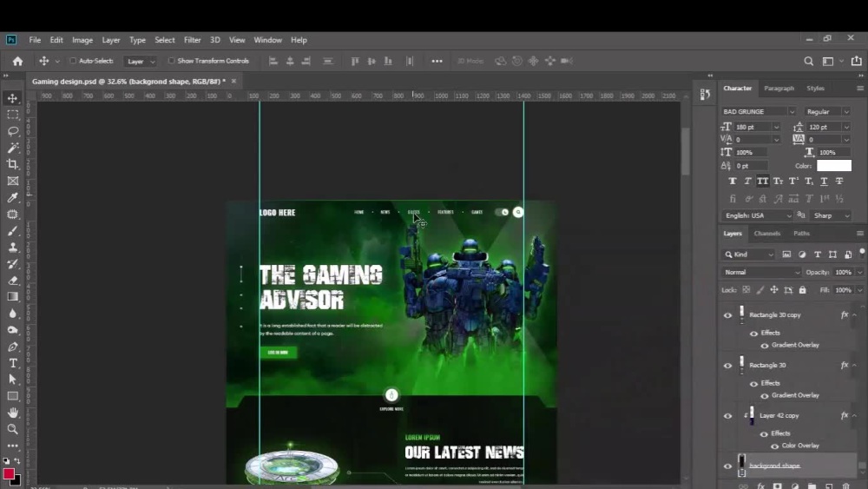
Task: Switch to the Styles tab
Action: coord(815,89)
